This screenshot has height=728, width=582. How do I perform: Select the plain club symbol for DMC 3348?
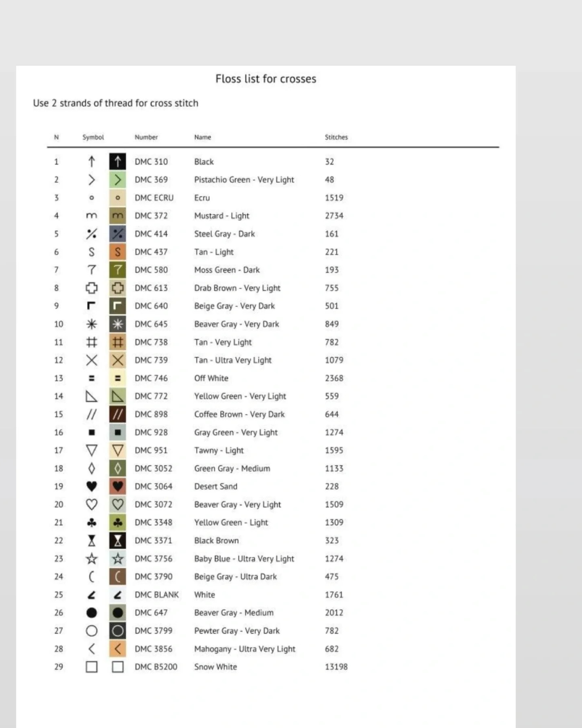coord(92,523)
